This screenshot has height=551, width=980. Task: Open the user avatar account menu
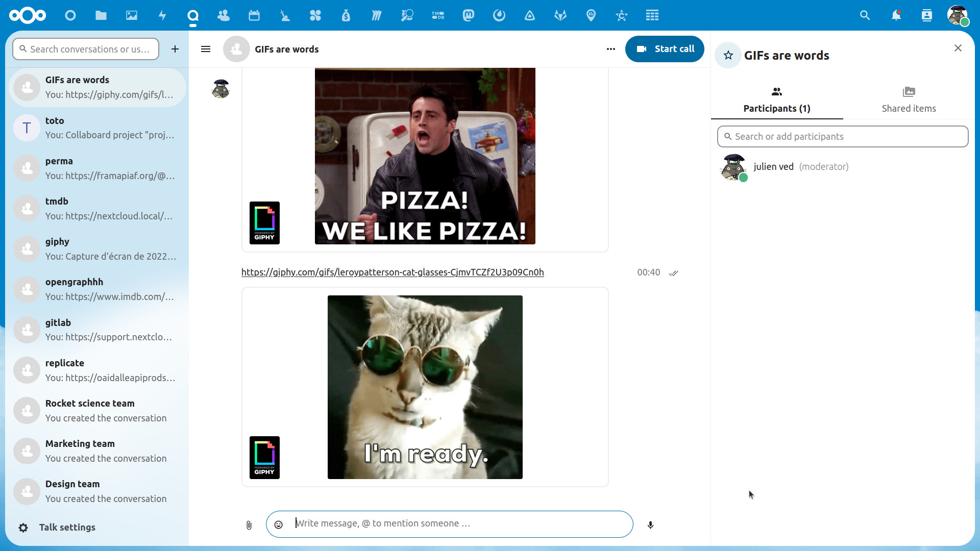click(958, 15)
